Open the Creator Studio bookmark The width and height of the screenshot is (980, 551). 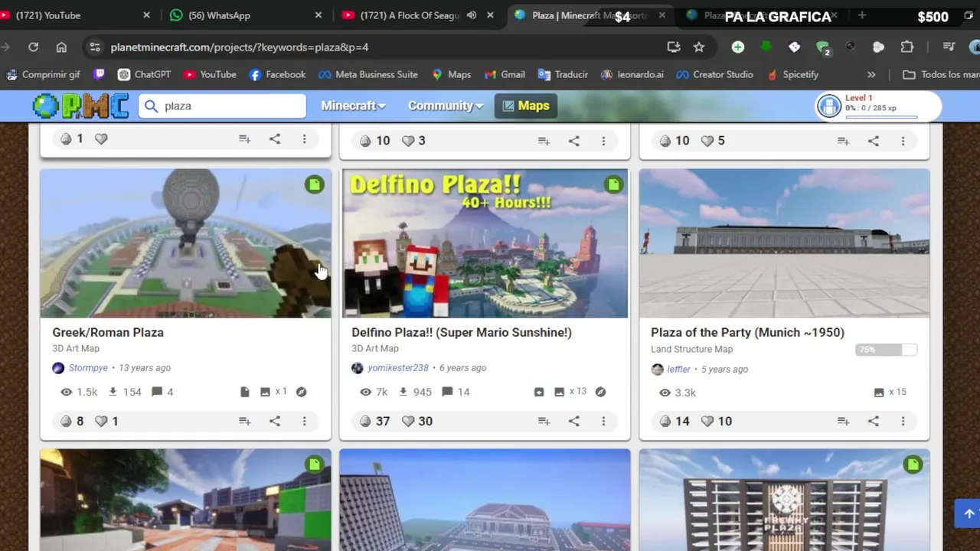pos(715,74)
